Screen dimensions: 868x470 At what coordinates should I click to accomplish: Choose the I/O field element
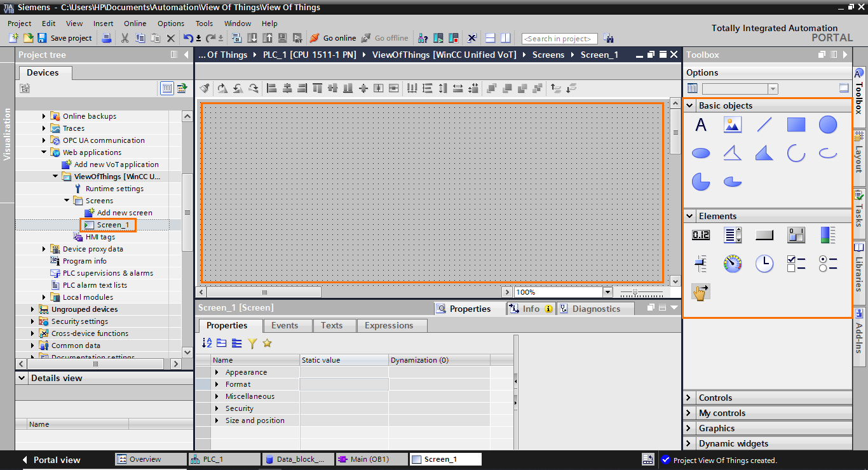tap(701, 235)
